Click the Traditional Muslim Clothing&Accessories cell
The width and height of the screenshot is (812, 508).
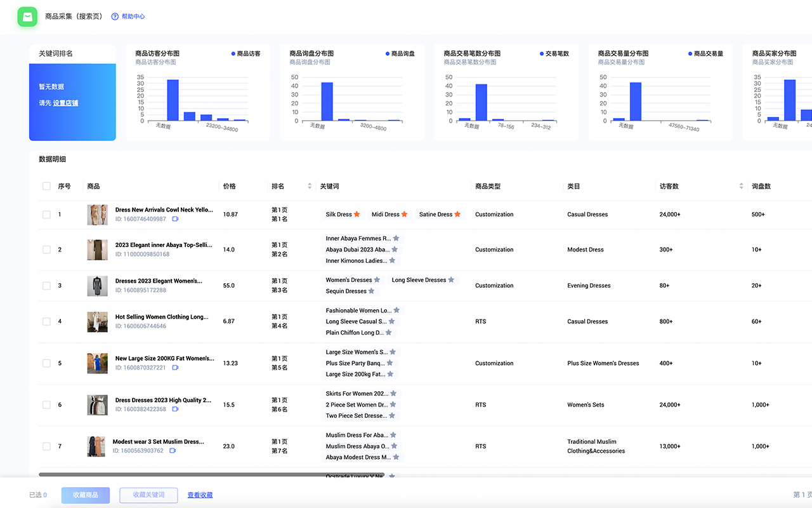tap(596, 446)
